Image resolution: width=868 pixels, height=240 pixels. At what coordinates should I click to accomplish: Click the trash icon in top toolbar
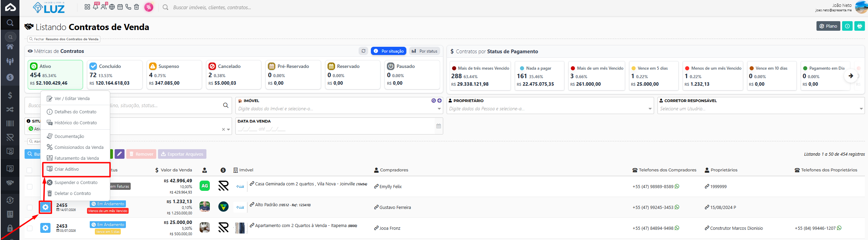pos(136,7)
